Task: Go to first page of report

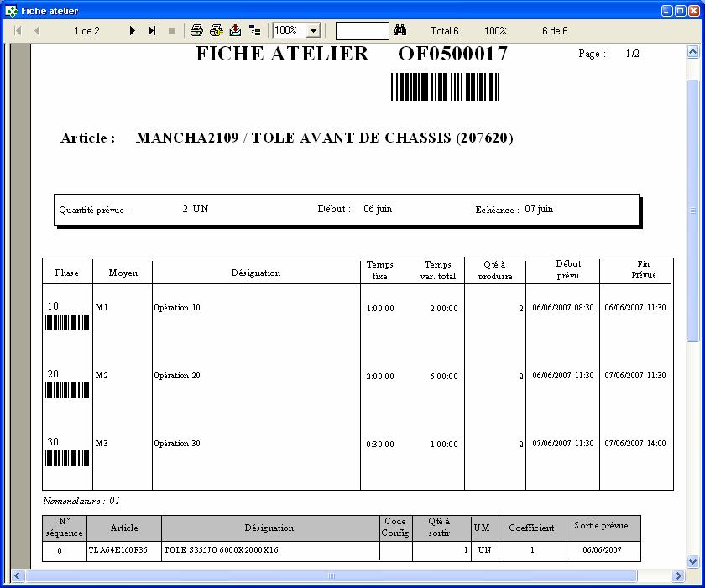Action: tap(18, 30)
